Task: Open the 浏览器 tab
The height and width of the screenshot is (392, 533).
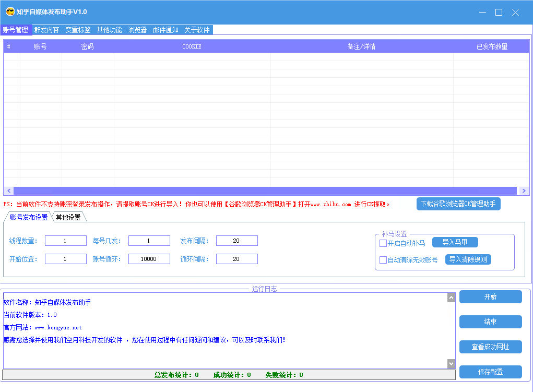Action: point(138,30)
